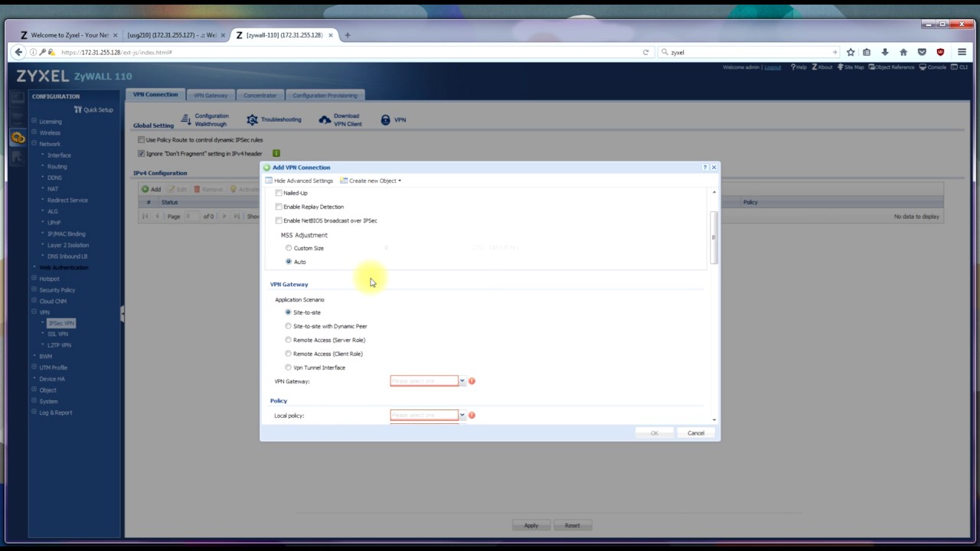Screen dimensions: 980x551
Task: Collapse the Network tree node
Action: coord(34,144)
